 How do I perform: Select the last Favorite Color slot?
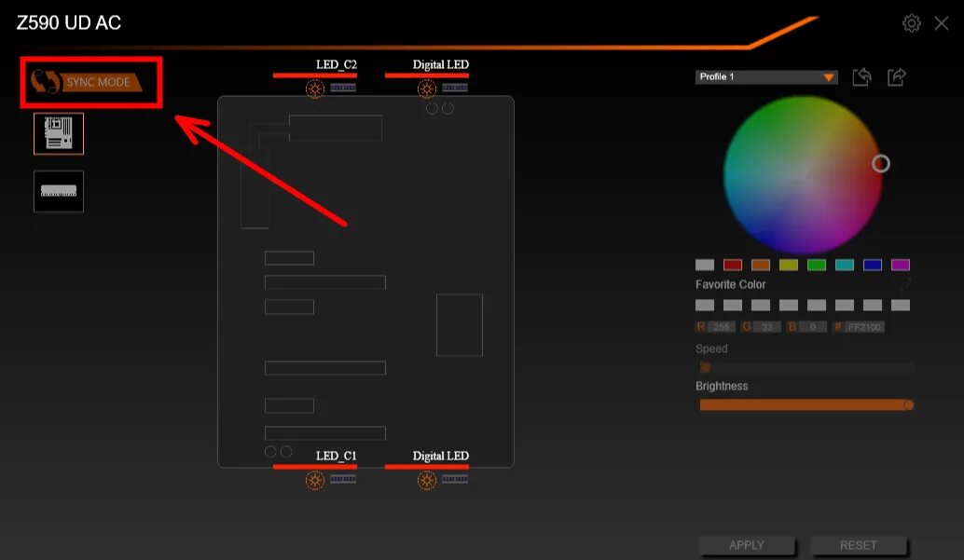point(901,306)
